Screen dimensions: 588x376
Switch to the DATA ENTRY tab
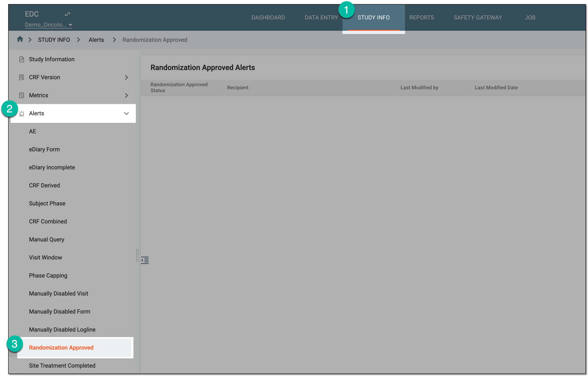pos(321,18)
